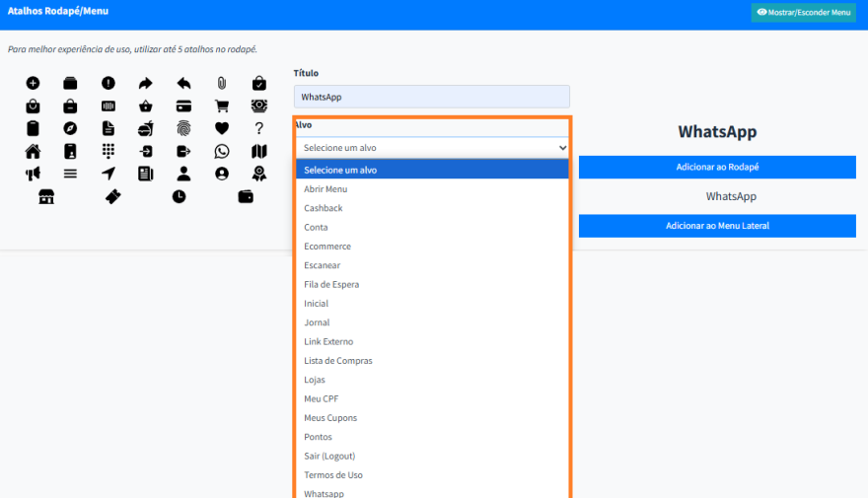
Task: Collapse the Alvo dropdown select box
Action: (x=432, y=148)
